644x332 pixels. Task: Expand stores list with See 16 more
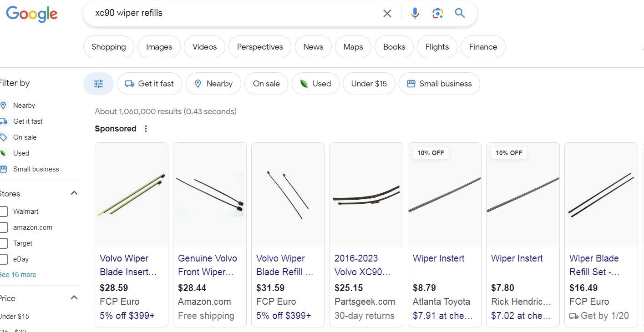coord(18,275)
